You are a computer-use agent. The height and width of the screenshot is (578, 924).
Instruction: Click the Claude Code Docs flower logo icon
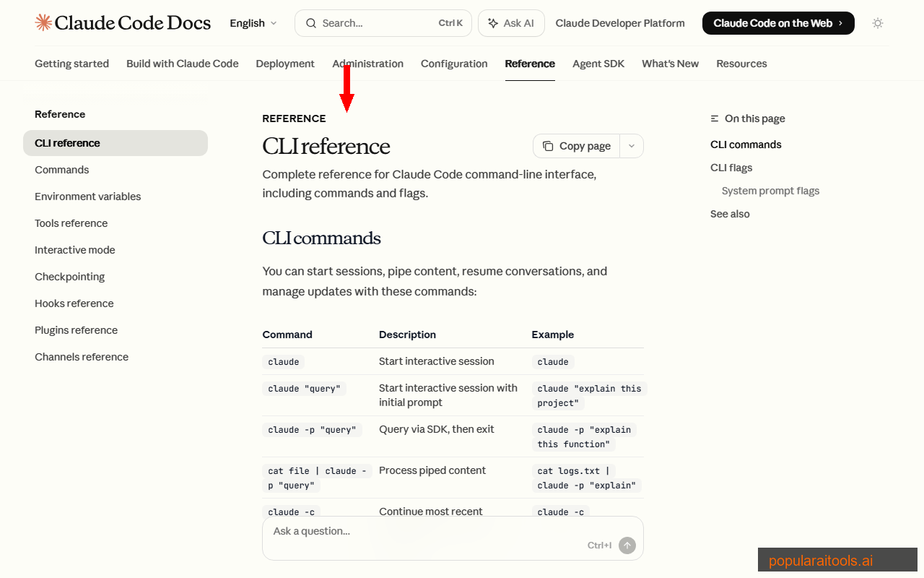point(43,22)
